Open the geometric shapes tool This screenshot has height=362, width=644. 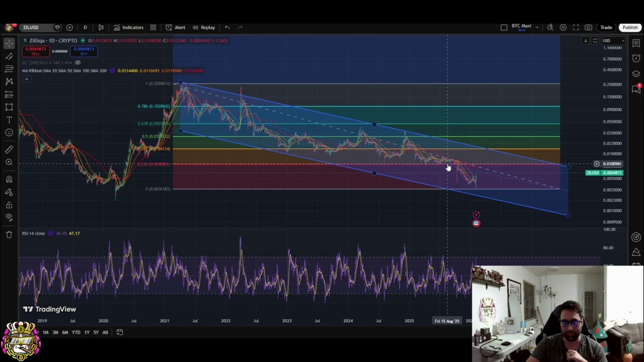pyautogui.click(x=9, y=107)
